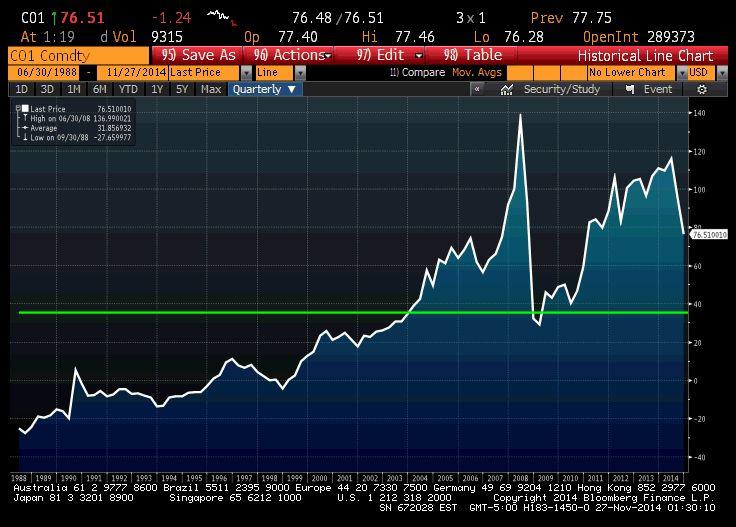Image resolution: width=736 pixels, height=527 pixels.
Task: Click the collapse double-arrow icon left of Security/Study
Action: (478, 89)
